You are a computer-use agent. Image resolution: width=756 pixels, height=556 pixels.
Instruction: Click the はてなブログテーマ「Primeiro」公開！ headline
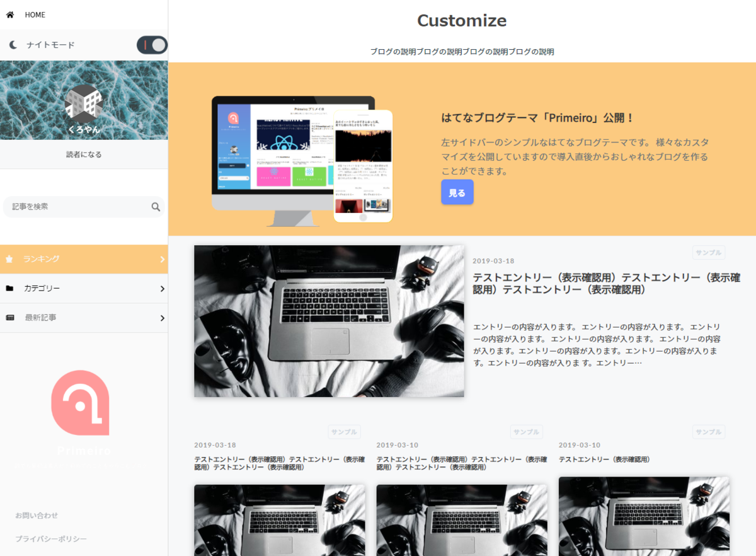click(537, 118)
